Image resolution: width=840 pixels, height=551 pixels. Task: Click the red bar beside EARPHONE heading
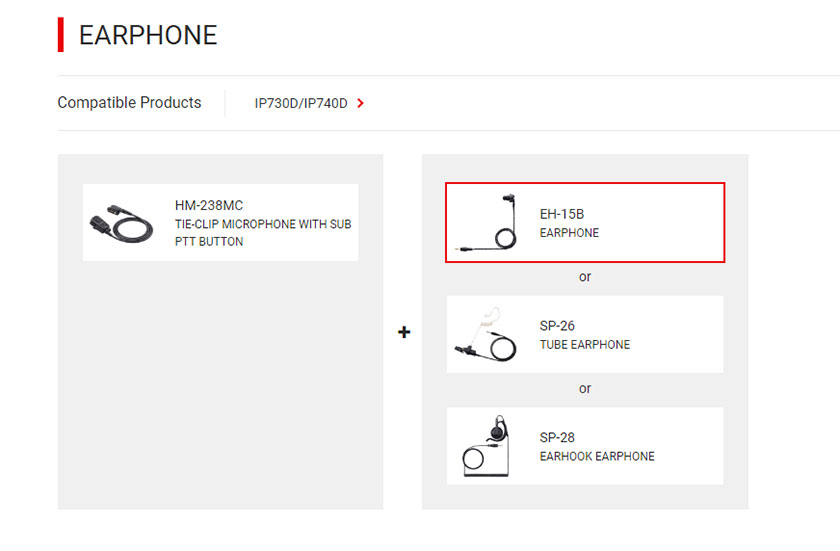tap(61, 35)
